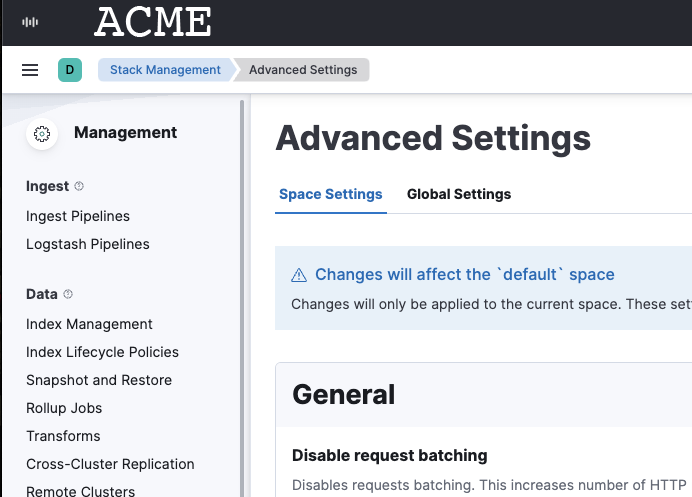Select the Space Settings tab

pos(330,194)
